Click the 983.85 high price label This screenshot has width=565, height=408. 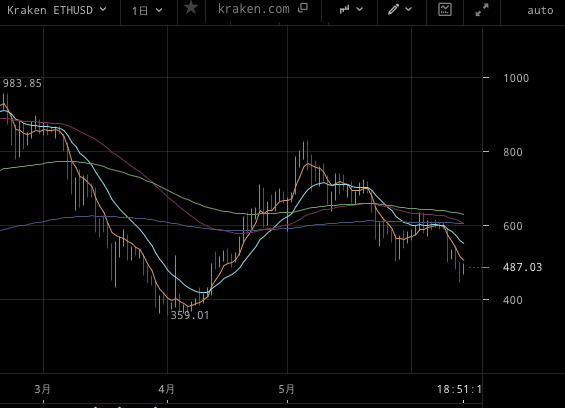(22, 83)
